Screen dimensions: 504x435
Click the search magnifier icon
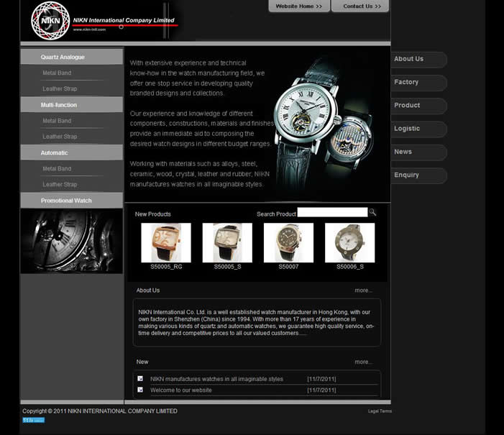372,212
